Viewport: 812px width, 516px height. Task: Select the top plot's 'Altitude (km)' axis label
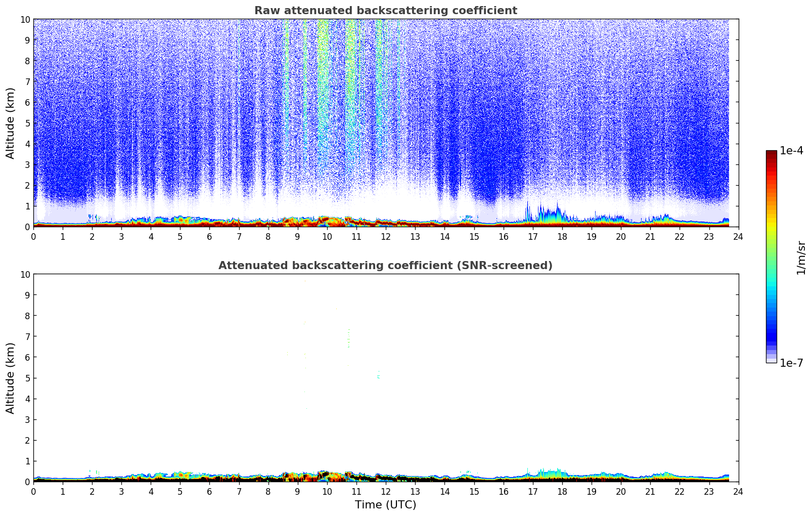click(x=11, y=123)
